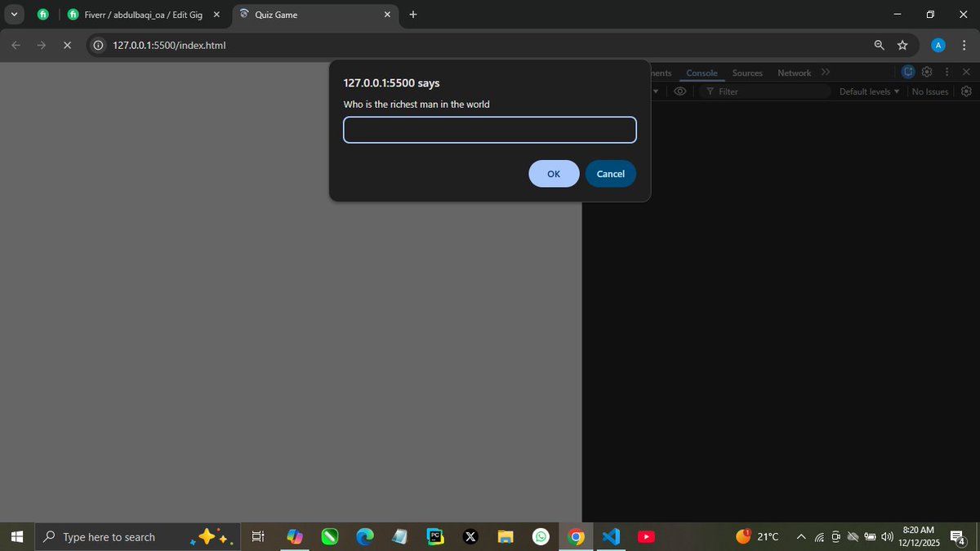This screenshot has width=980, height=551.
Task: Bookmark the page via star icon
Action: [902, 45]
